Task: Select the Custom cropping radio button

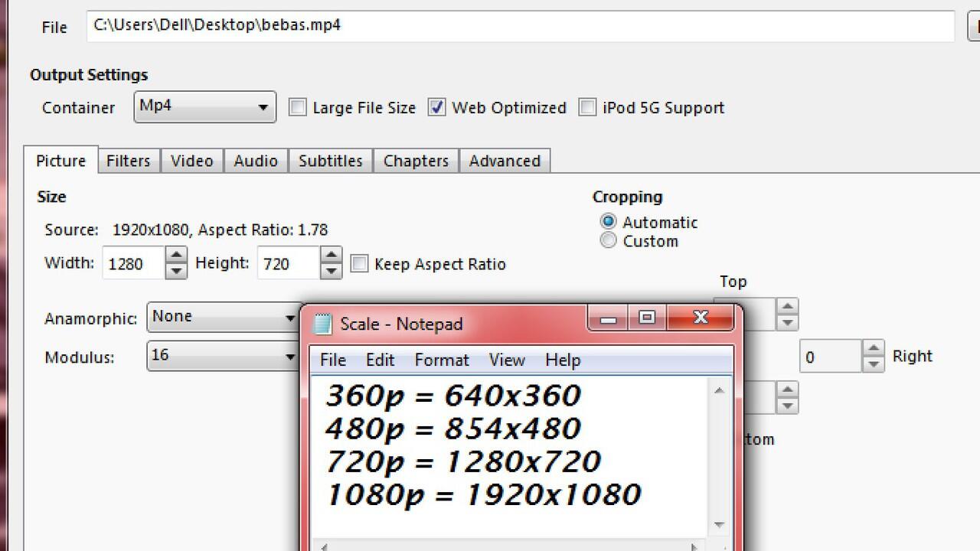Action: (608, 240)
